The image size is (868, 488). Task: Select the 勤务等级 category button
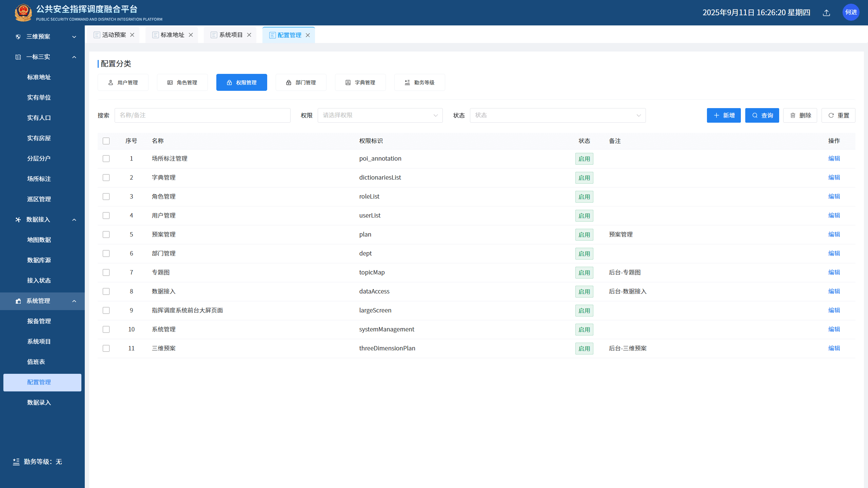click(420, 82)
